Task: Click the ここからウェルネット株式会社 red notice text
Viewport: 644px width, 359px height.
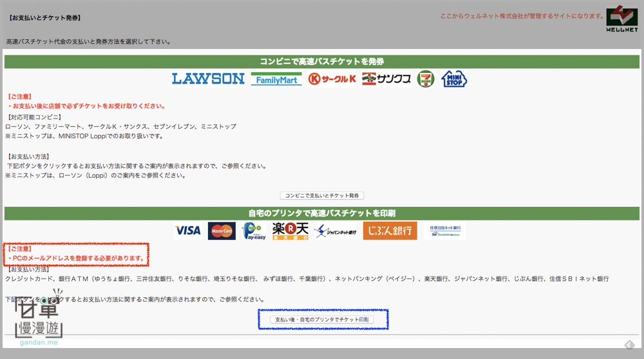Action: pos(522,16)
